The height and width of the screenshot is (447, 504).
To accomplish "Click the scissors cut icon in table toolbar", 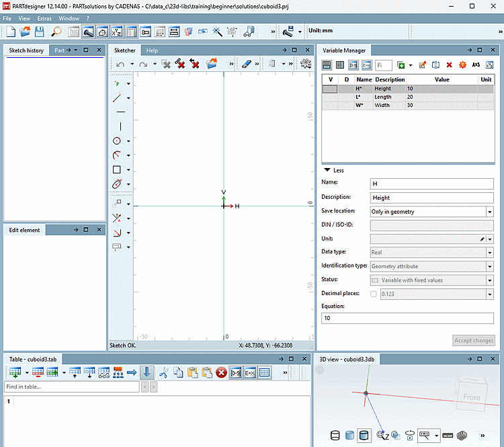I will [x=163, y=372].
